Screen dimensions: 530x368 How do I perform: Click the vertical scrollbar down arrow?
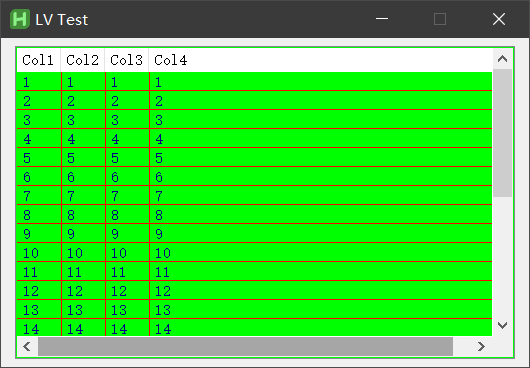502,325
